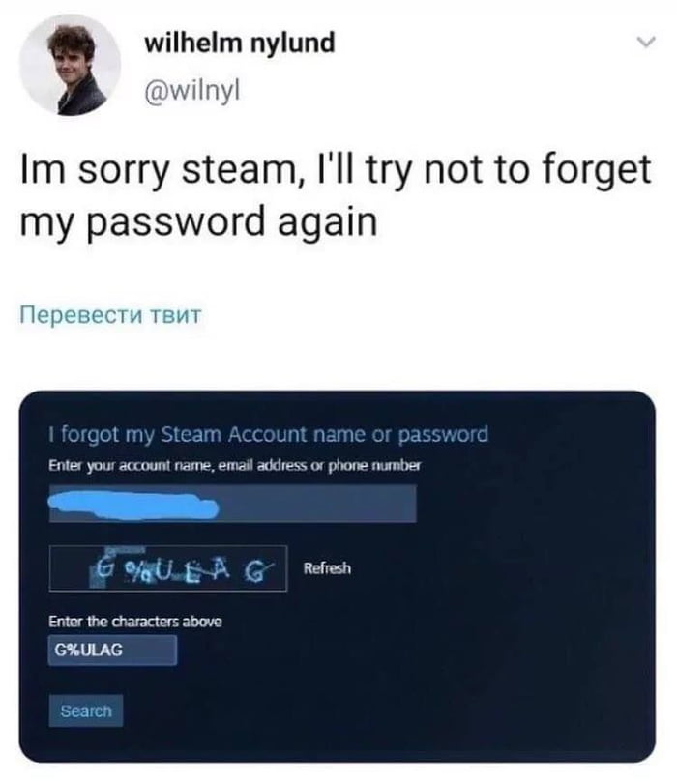The image size is (677, 784).
Task: Click the last G in the captcha
Action: coord(257,572)
